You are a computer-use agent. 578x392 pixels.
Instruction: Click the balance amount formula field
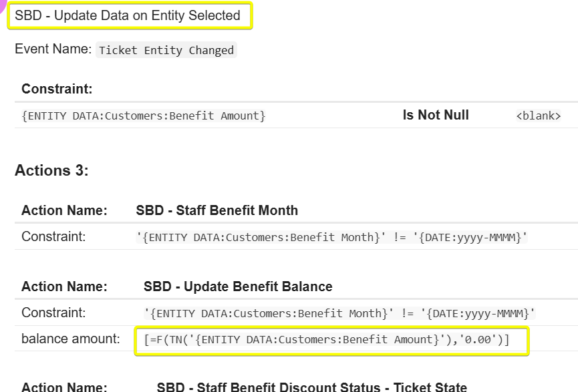coord(331,340)
